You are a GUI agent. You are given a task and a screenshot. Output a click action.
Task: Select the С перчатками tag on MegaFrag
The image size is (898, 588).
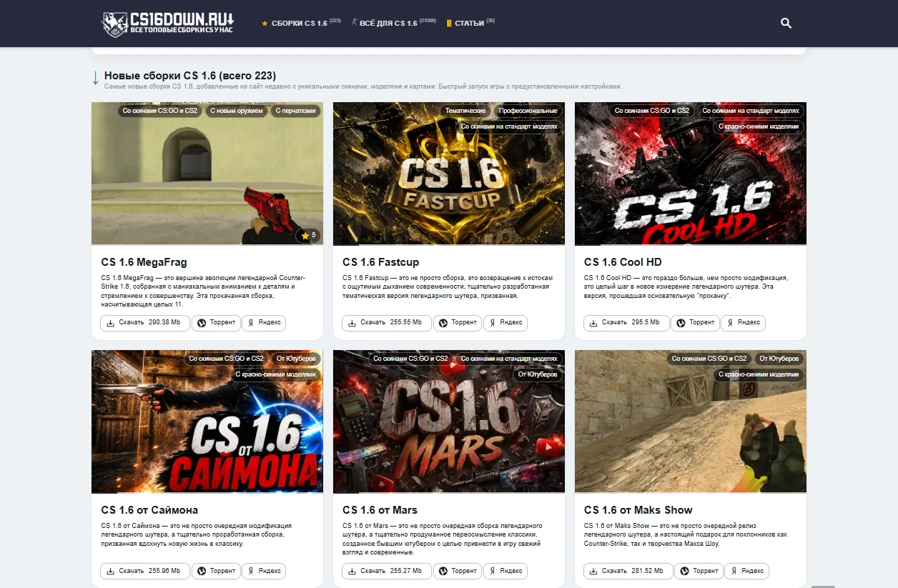pyautogui.click(x=295, y=111)
